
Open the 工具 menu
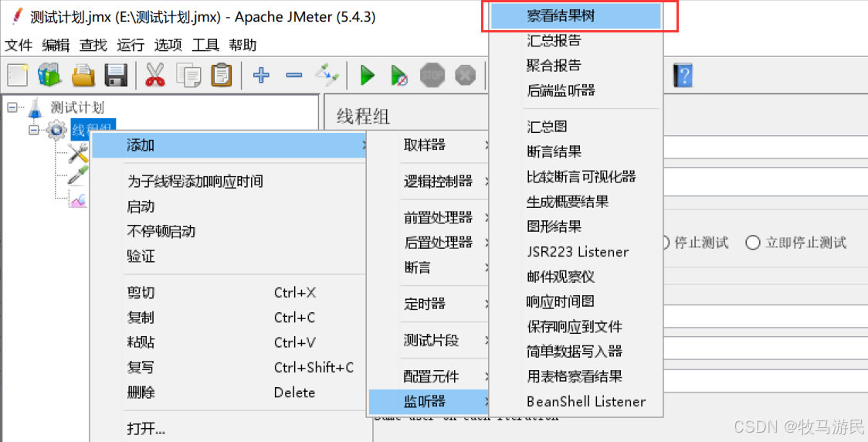click(x=205, y=45)
